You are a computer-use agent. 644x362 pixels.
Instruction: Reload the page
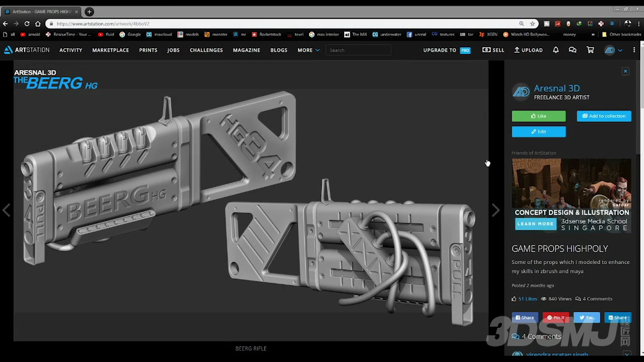[x=27, y=24]
